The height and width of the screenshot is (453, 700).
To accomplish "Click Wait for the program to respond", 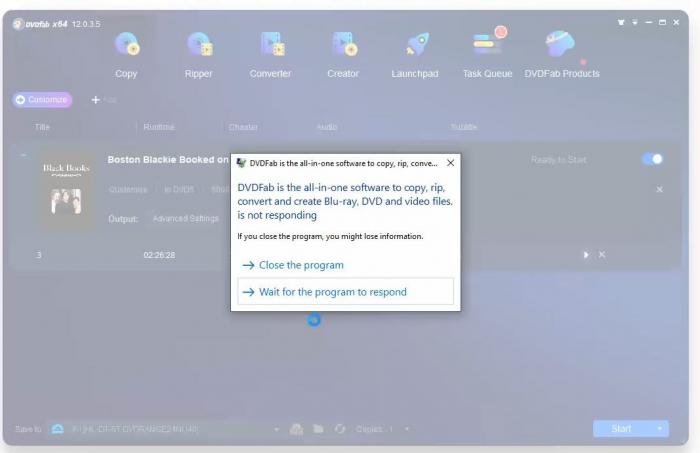I will [x=346, y=292].
